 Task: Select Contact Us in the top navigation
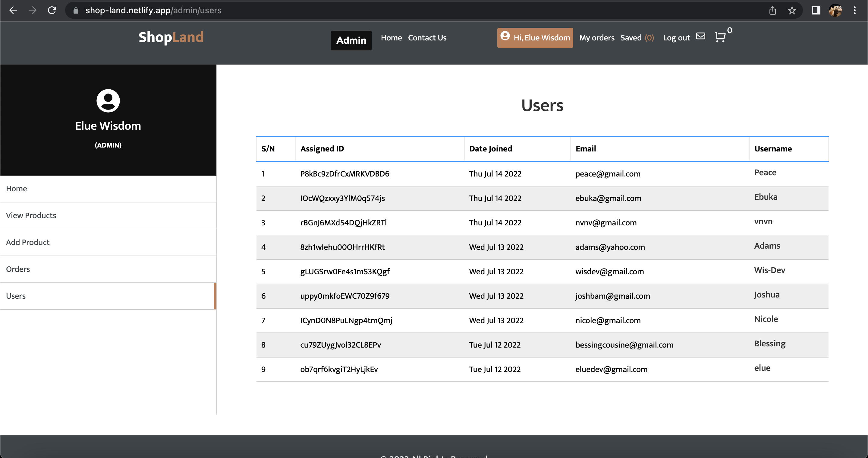(x=427, y=38)
